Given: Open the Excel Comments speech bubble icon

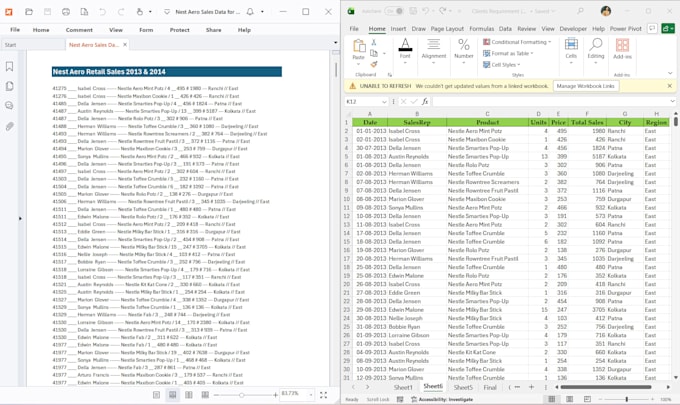Looking at the screenshot, I should click(652, 29).
